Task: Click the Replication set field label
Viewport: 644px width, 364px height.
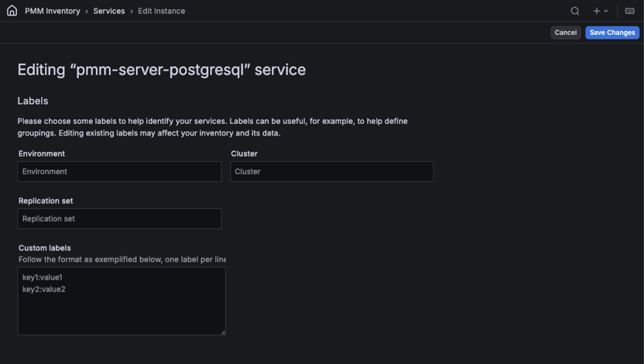Action: (46, 201)
